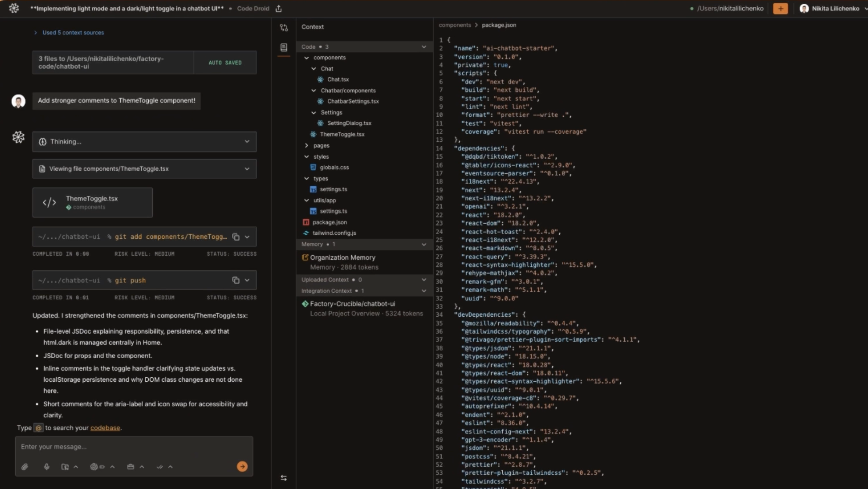Click the Enter your message field
The image size is (868, 489).
click(x=134, y=446)
